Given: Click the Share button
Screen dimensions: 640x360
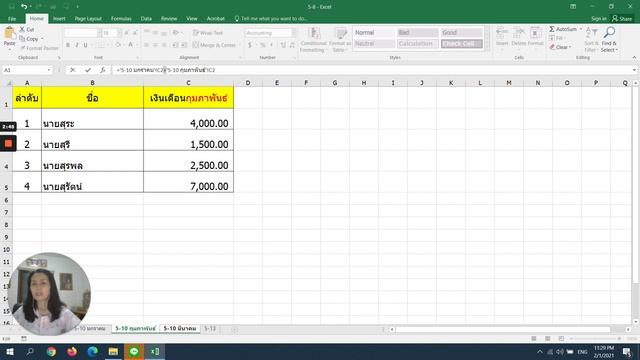Looking at the screenshot, I should tap(622, 19).
